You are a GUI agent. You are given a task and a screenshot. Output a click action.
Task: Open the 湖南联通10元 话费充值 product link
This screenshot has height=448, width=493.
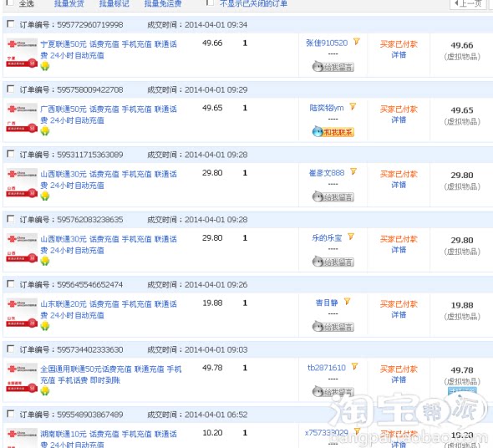pyautogui.click(x=109, y=440)
